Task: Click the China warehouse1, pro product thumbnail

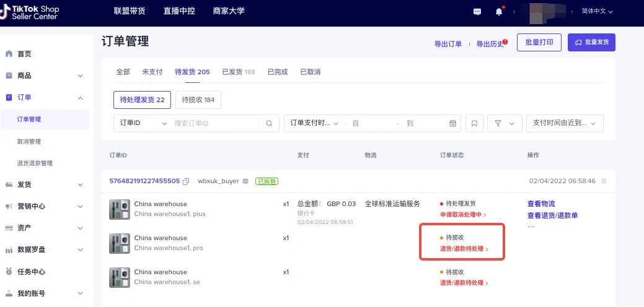Action: pyautogui.click(x=119, y=243)
